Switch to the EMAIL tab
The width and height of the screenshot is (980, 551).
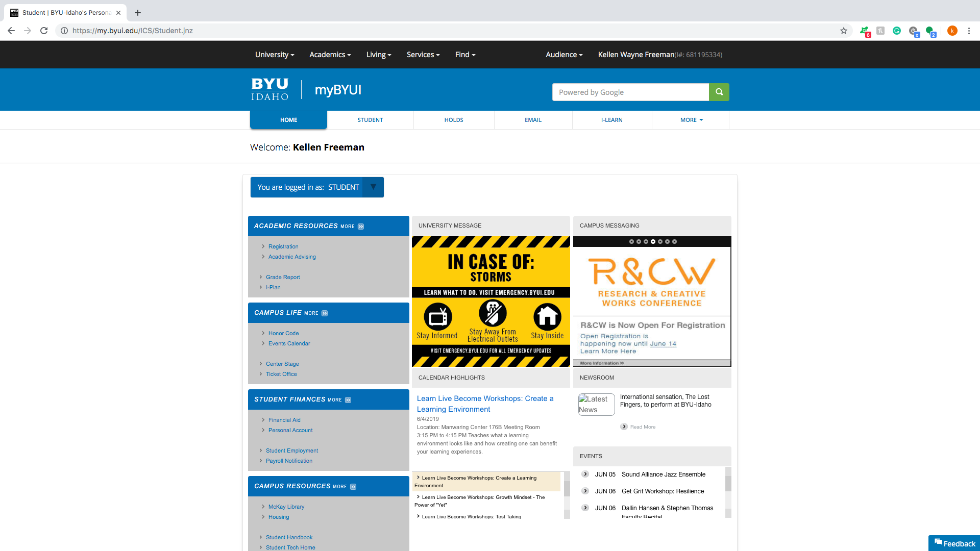click(533, 120)
